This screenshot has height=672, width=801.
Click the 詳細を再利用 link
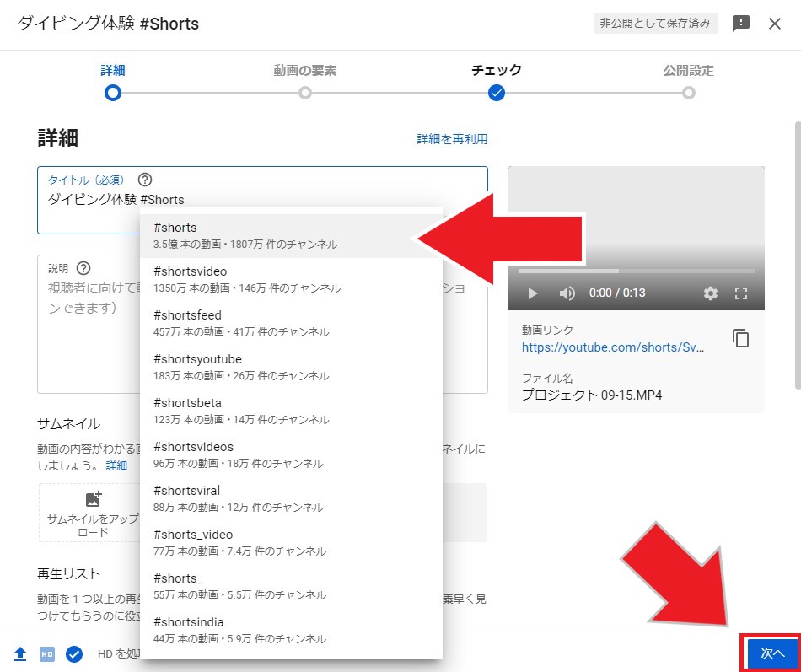tap(452, 139)
